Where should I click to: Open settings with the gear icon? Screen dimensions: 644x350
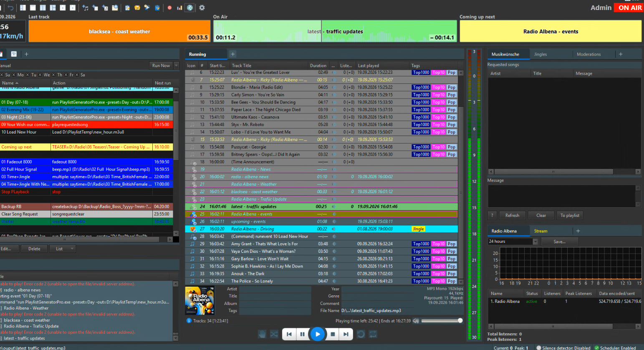click(202, 8)
